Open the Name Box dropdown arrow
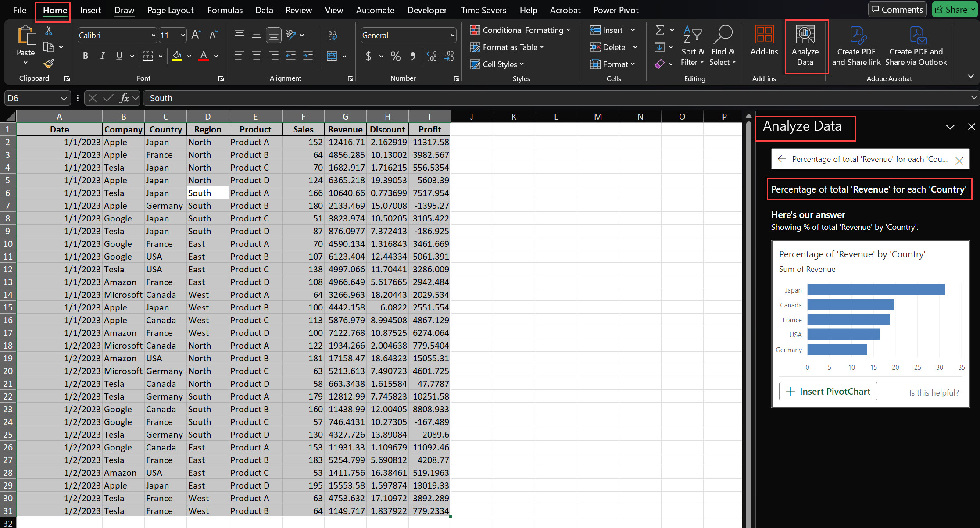The width and height of the screenshot is (980, 528). point(64,98)
